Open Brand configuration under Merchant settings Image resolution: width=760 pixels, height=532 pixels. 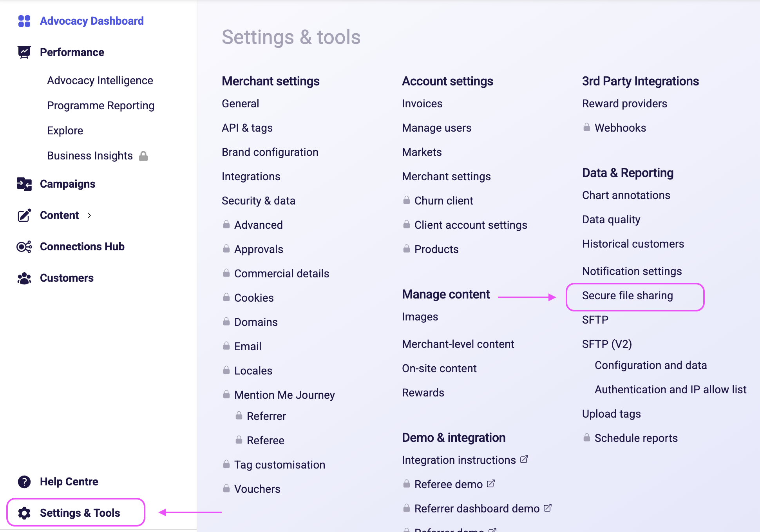[270, 152]
